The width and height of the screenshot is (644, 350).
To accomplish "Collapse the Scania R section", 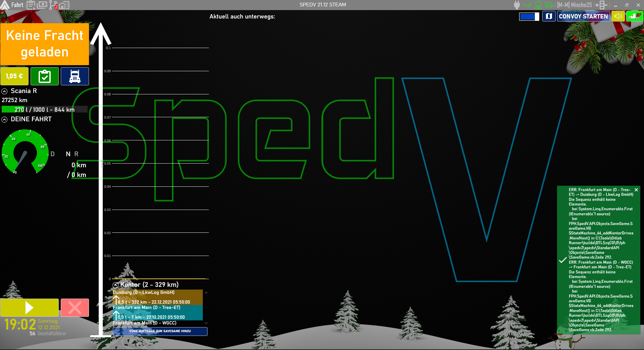I will pyautogui.click(x=5, y=91).
